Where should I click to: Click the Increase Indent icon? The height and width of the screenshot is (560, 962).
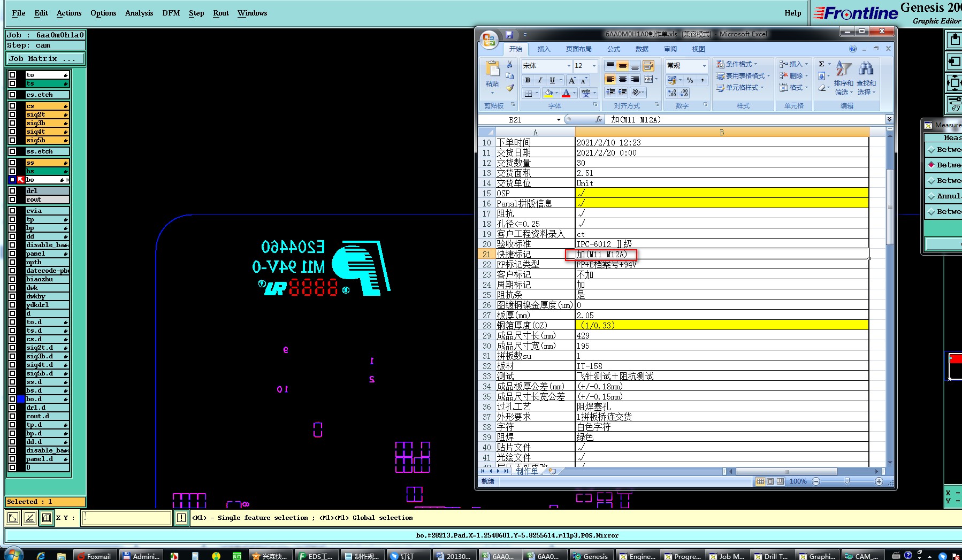tap(623, 93)
